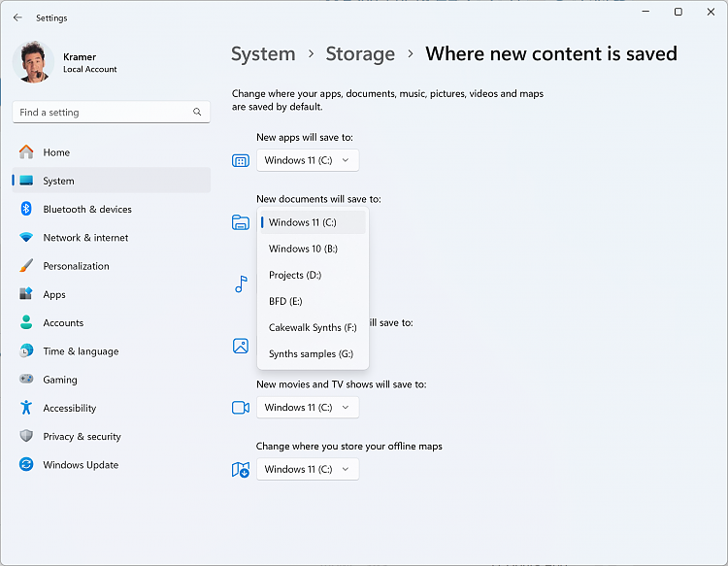Go to Apps settings
Image resolution: width=728 pixels, height=566 pixels.
point(111,294)
